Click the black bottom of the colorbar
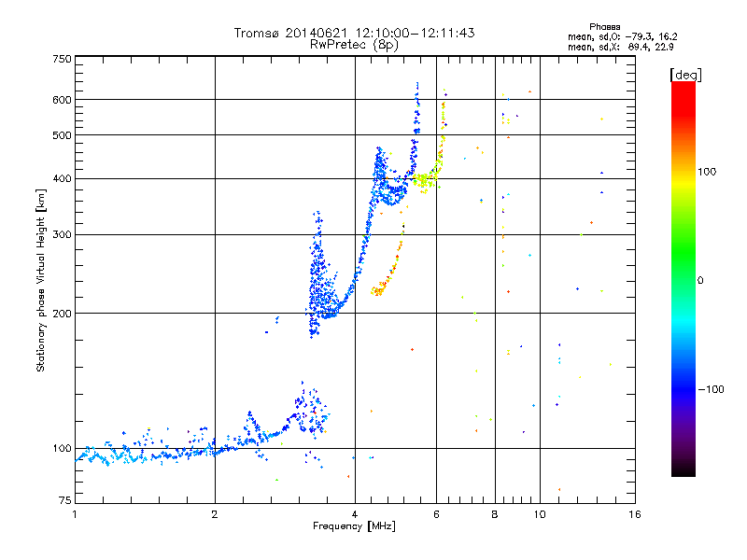The image size is (747, 560). coord(684,469)
